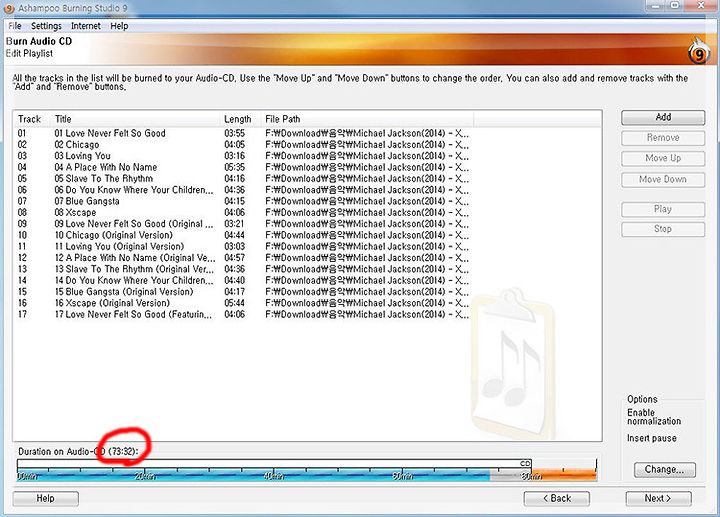The width and height of the screenshot is (720, 517).
Task: Click the Change... options button
Action: tap(664, 470)
